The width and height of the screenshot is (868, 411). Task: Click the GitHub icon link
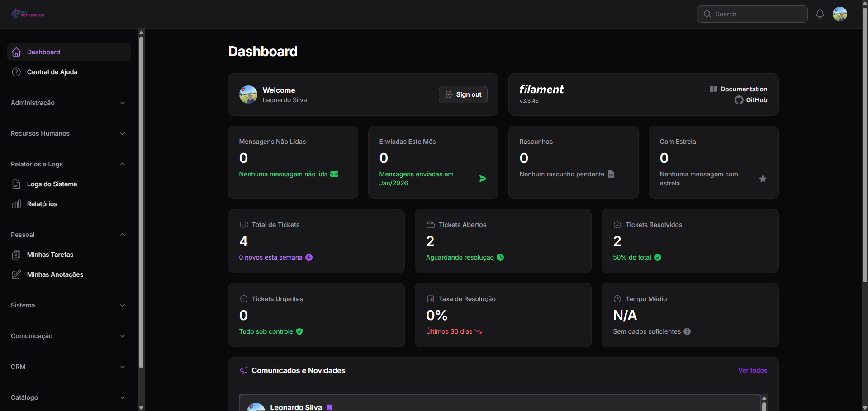coord(739,100)
